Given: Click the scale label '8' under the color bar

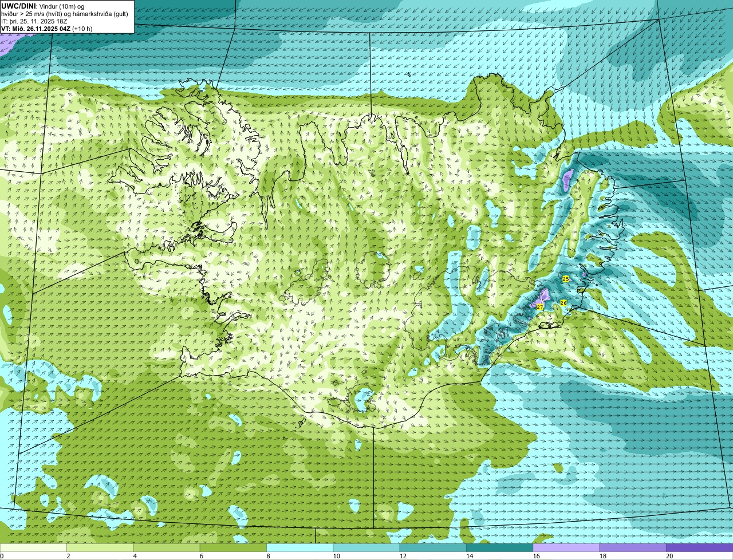Looking at the screenshot, I should 269,556.
